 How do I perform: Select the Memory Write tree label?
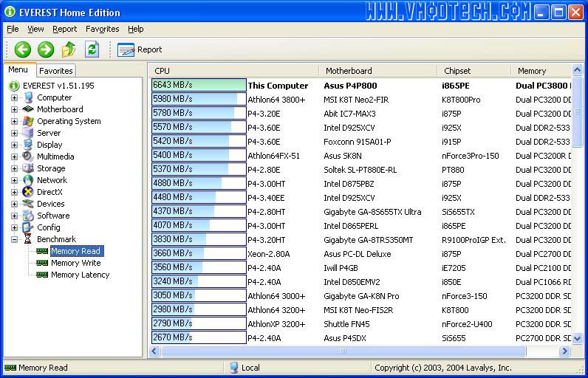(x=76, y=263)
